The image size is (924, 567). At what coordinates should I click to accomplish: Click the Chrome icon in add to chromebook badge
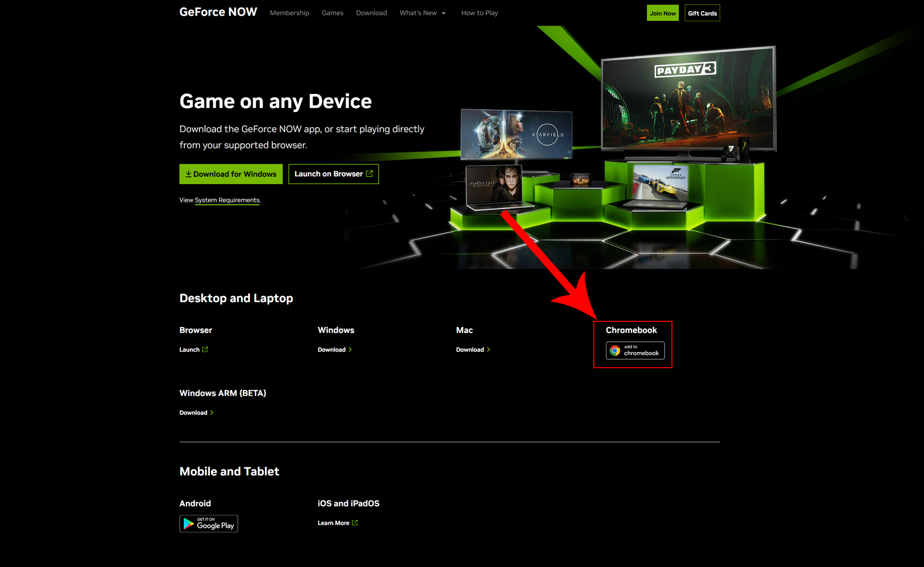[x=615, y=351]
